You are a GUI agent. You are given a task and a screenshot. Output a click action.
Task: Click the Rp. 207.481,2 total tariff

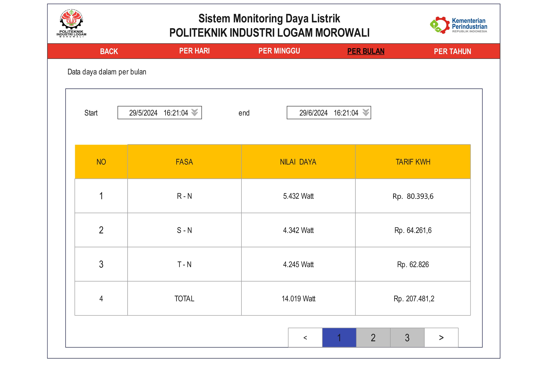413,299
